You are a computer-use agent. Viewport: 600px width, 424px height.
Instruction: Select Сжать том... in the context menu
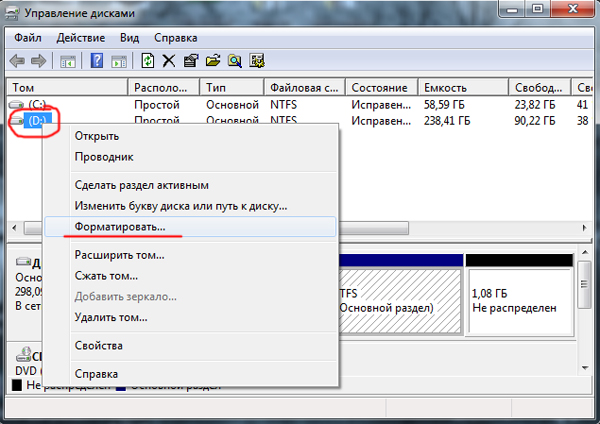(x=106, y=275)
